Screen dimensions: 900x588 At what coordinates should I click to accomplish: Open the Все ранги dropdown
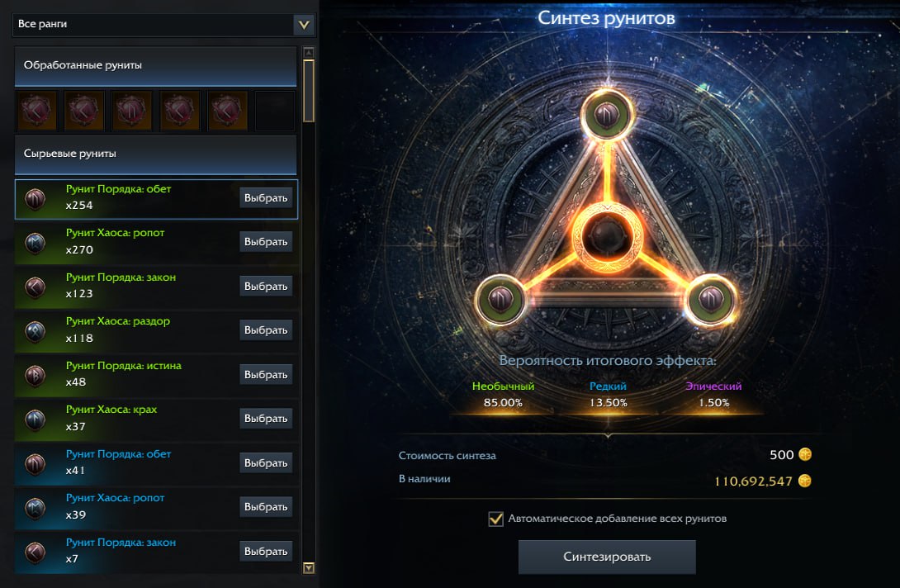[163, 25]
